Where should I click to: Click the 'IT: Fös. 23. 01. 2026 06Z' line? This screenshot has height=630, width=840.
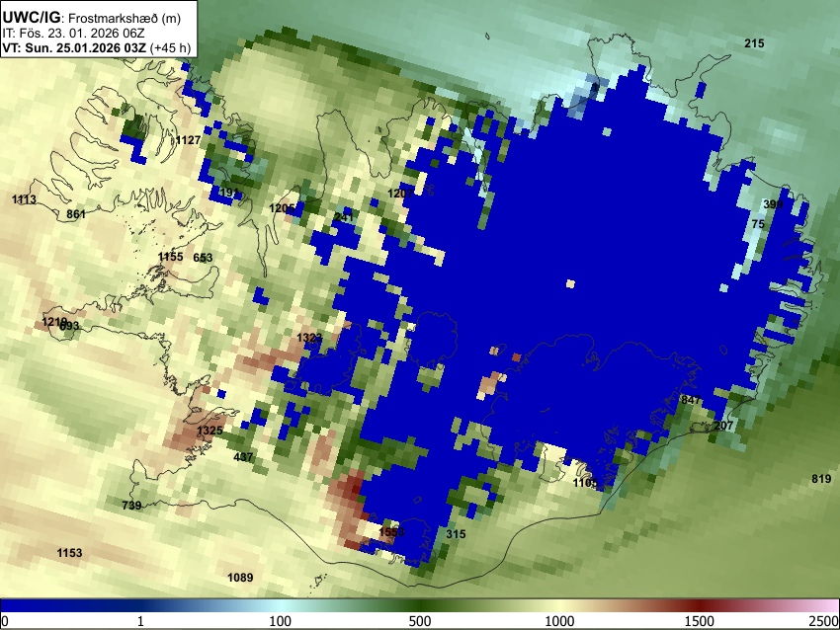[73, 34]
